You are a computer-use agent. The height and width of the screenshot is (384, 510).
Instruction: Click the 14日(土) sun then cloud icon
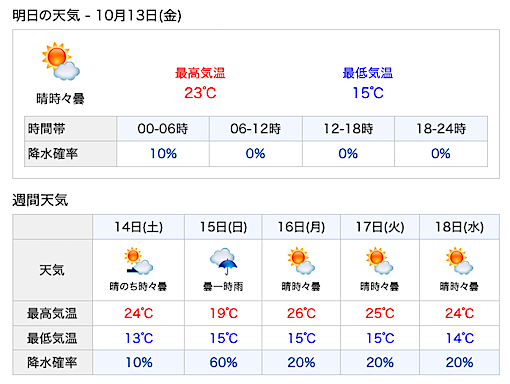pos(138,261)
